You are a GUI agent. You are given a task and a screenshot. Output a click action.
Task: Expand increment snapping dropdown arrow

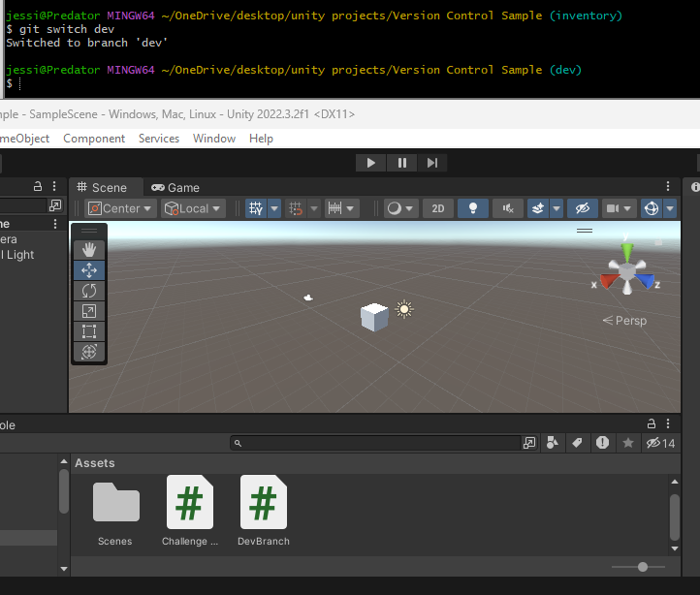coord(350,208)
